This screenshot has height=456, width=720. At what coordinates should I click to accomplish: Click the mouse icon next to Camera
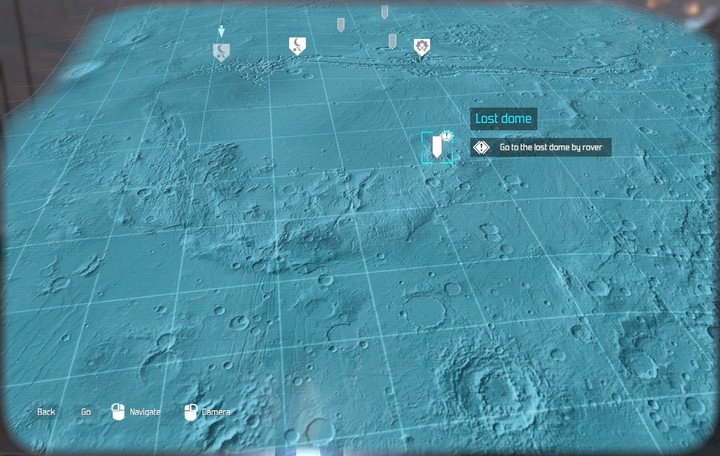pos(189,411)
